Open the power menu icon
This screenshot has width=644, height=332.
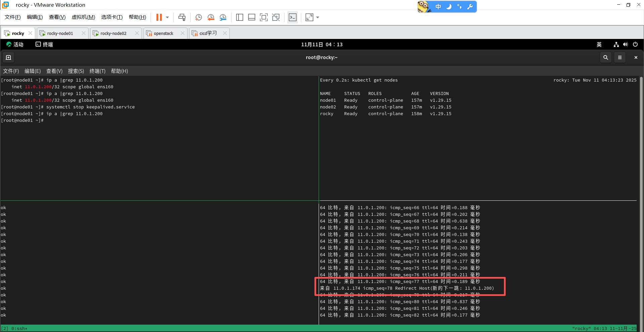(635, 44)
